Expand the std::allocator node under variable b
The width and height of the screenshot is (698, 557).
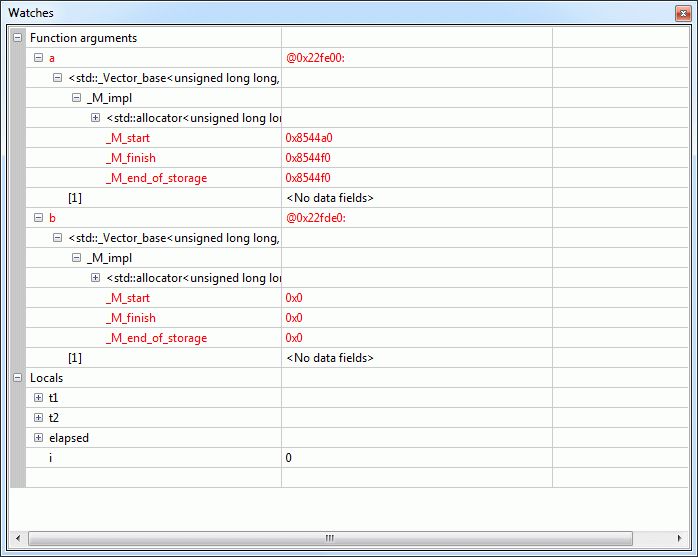pos(95,278)
